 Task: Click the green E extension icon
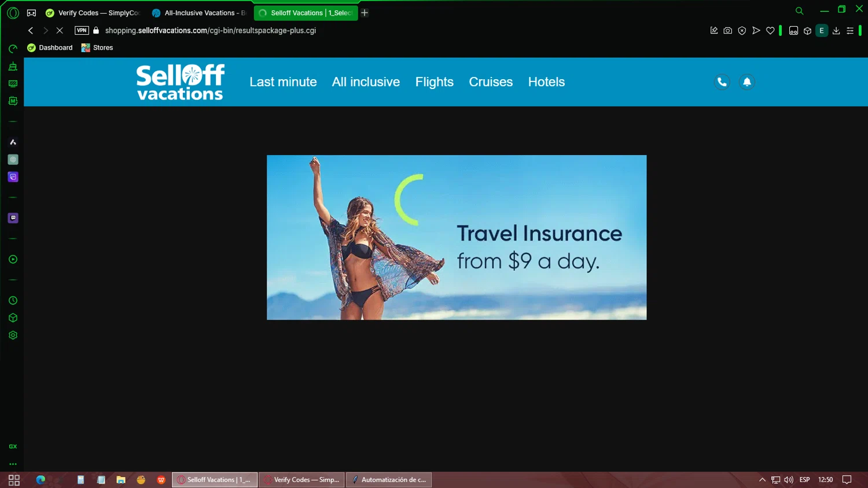(822, 31)
